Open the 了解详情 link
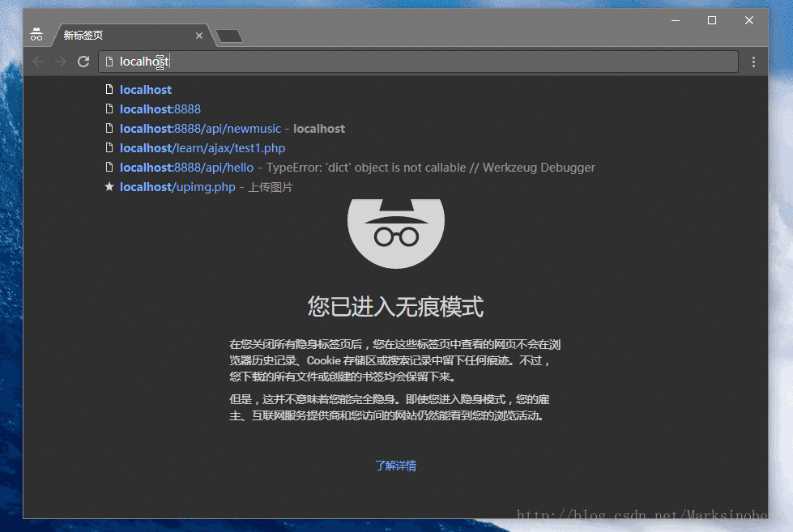Viewport: 793px width, 532px height. pyautogui.click(x=395, y=466)
